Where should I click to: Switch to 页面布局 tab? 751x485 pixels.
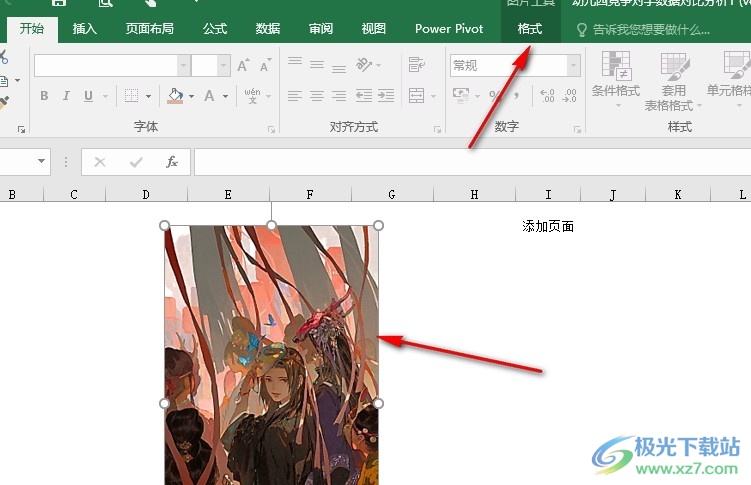point(149,29)
